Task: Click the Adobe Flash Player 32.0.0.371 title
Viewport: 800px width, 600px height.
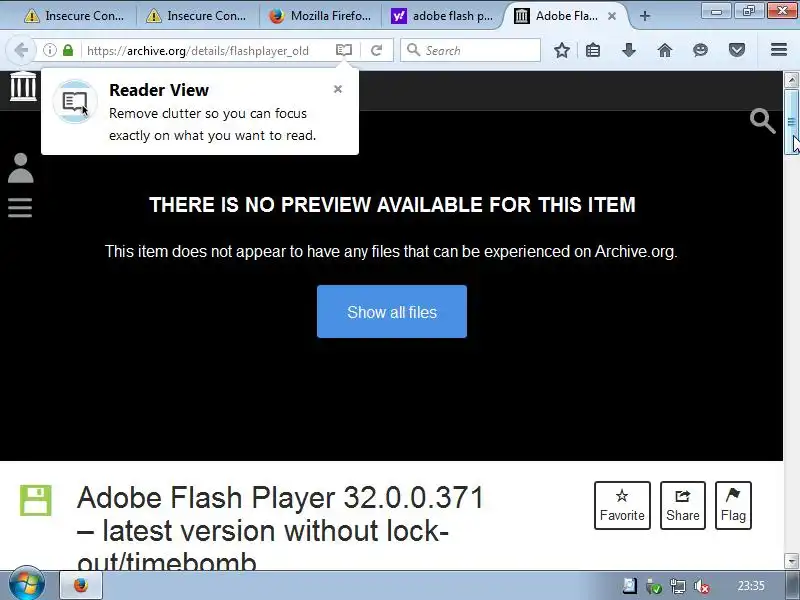Action: coord(280,529)
